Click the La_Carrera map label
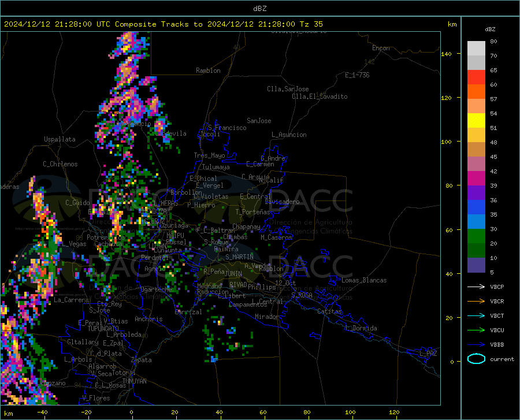Image resolution: width=520 pixels, height=420 pixels. click(x=71, y=300)
